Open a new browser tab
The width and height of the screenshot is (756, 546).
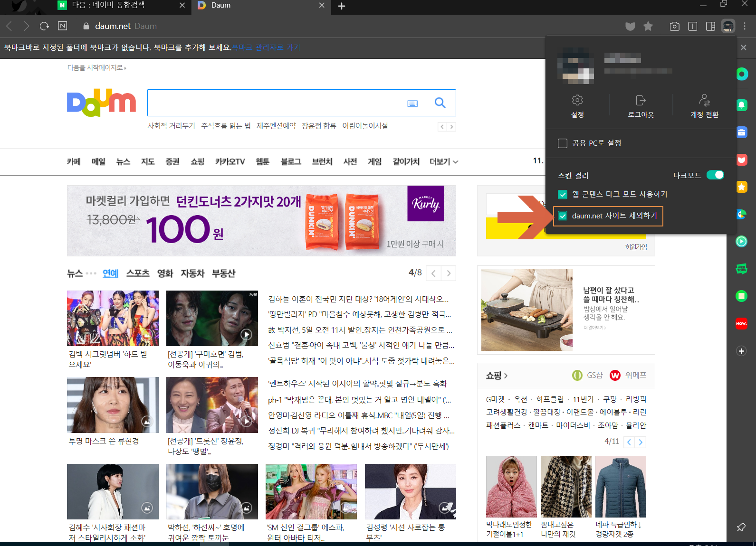point(342,6)
